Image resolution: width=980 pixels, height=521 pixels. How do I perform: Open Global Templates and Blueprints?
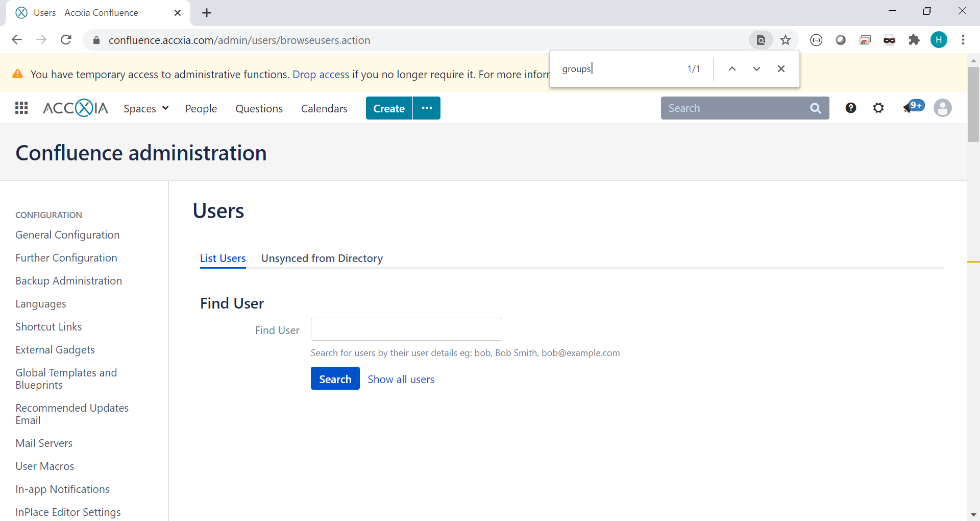pyautogui.click(x=66, y=379)
